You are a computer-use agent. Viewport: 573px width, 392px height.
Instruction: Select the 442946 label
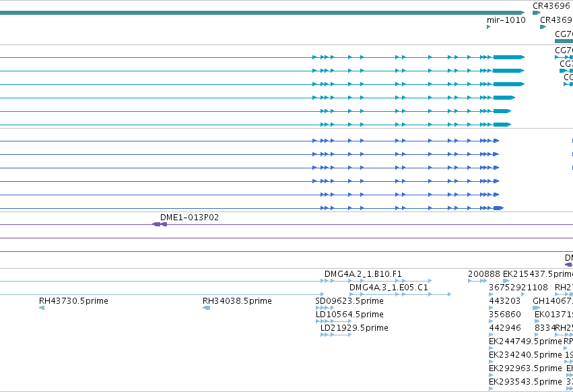pyautogui.click(x=505, y=327)
